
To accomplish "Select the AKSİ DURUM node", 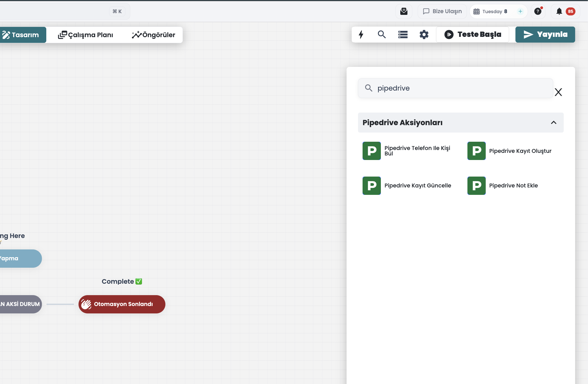I will coord(21,304).
